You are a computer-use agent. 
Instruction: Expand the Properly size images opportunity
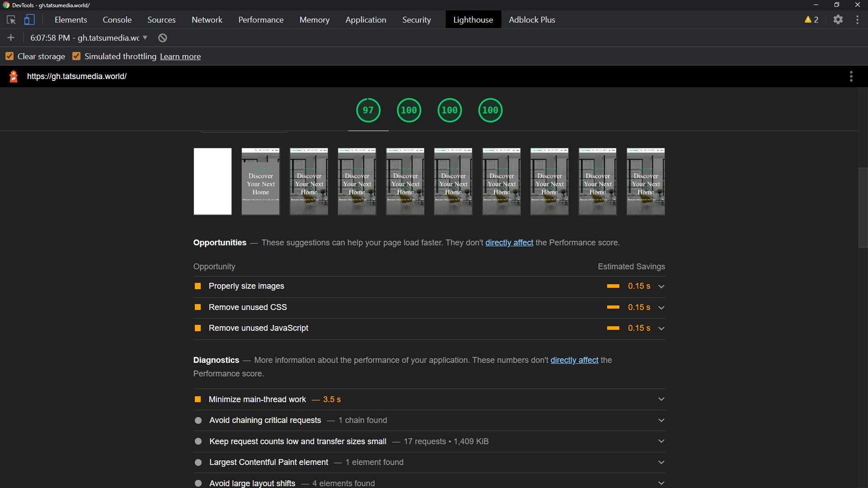pyautogui.click(x=661, y=286)
